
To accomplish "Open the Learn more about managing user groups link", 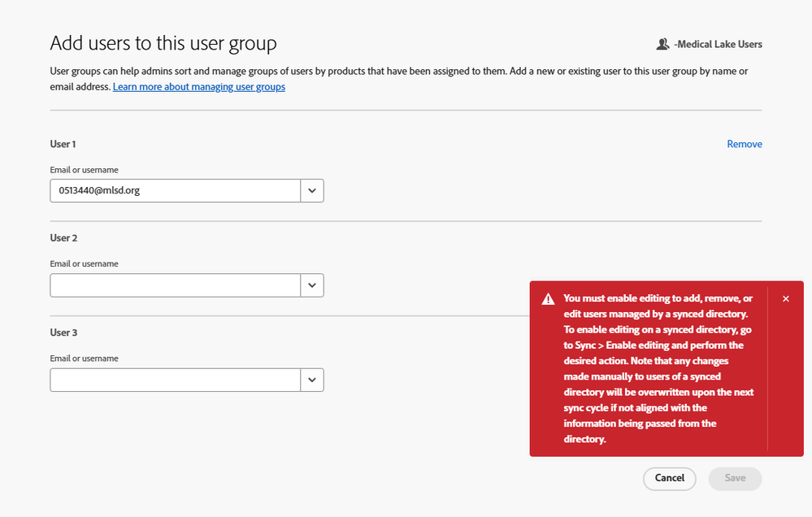I will [199, 87].
